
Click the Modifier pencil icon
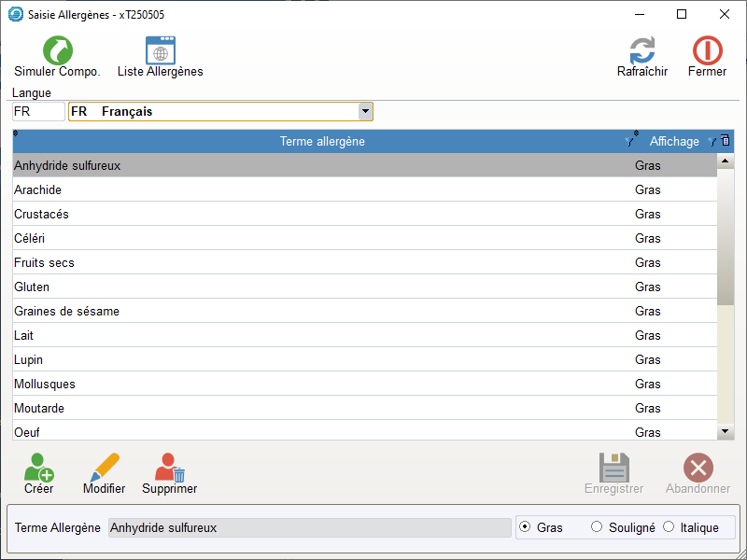(x=104, y=468)
